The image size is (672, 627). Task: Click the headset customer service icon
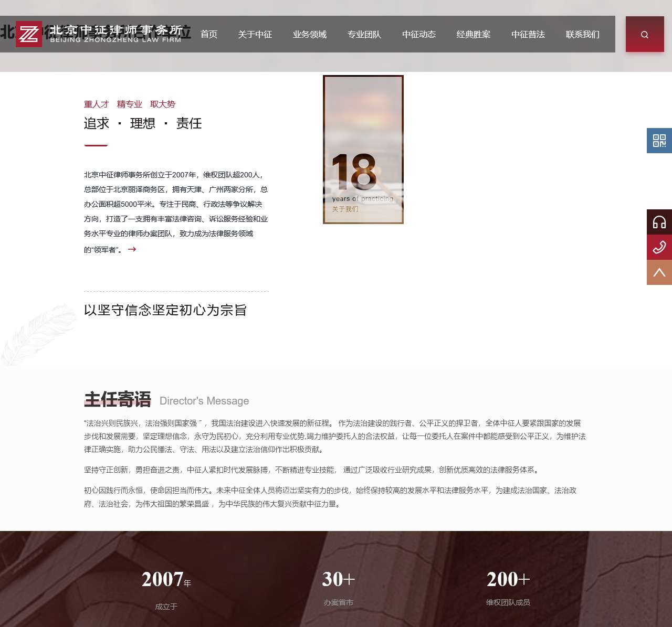click(659, 222)
